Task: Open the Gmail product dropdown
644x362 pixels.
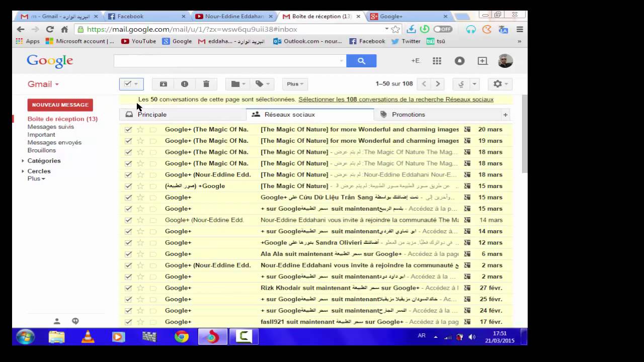Action: 43,84
